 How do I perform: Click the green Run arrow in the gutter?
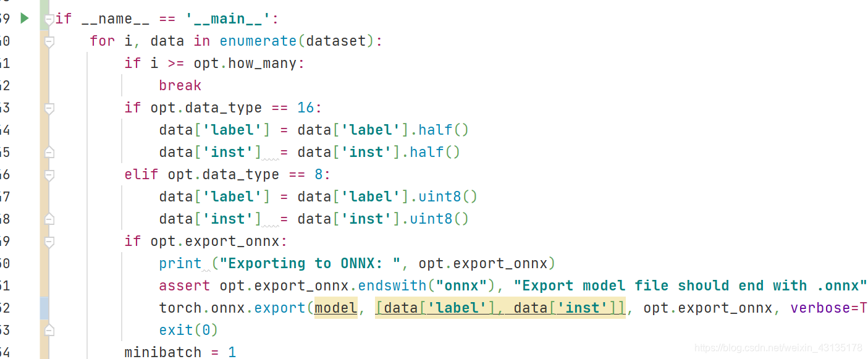point(24,19)
